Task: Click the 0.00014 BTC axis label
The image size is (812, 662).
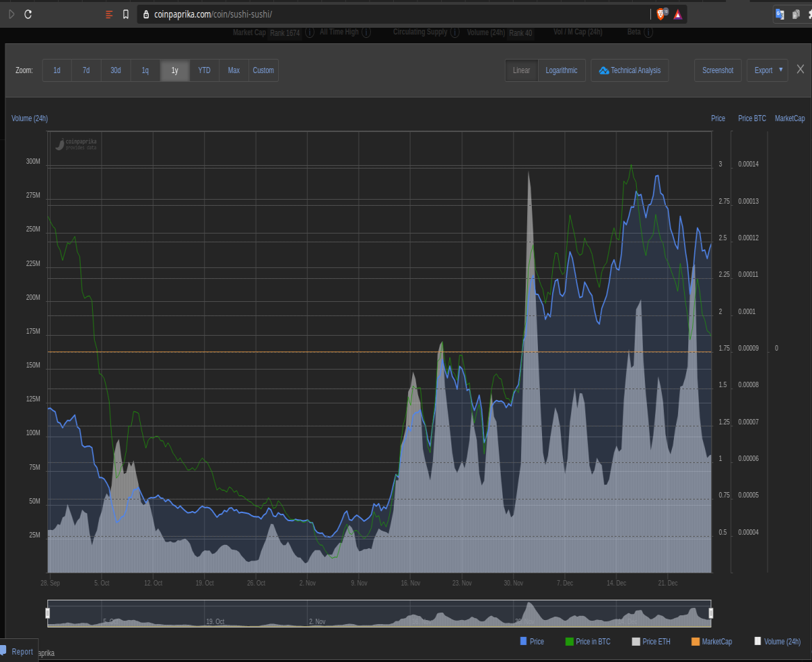Action: pos(748,164)
